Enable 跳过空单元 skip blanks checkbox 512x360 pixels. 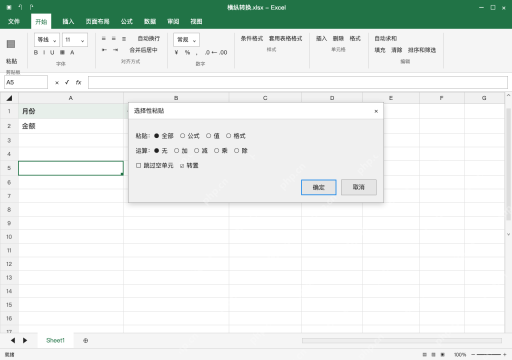pos(139,165)
